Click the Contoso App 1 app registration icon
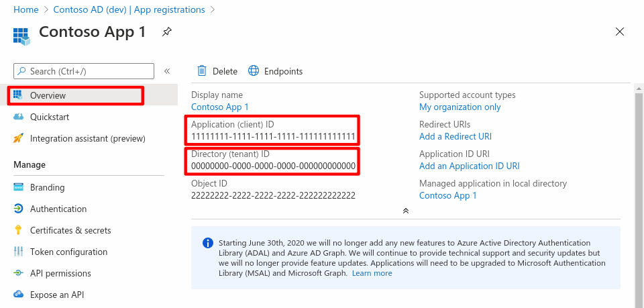The height and width of the screenshot is (308, 644). tap(21, 36)
